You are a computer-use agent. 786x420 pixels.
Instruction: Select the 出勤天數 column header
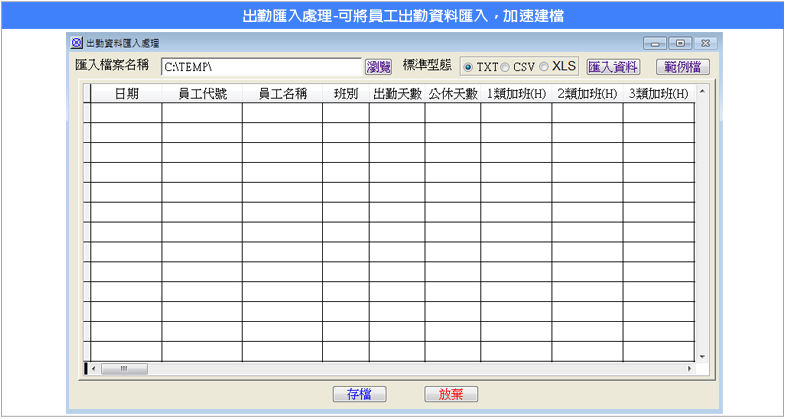point(396,94)
